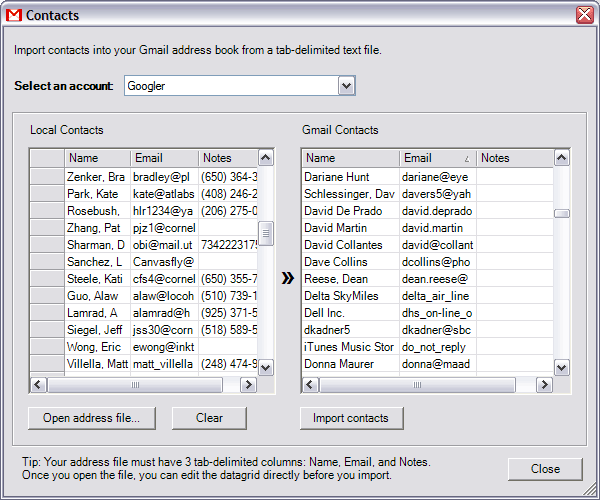This screenshot has height=500, width=600.
Task: Click the email cell 'ewong@inkt'
Action: point(165,347)
